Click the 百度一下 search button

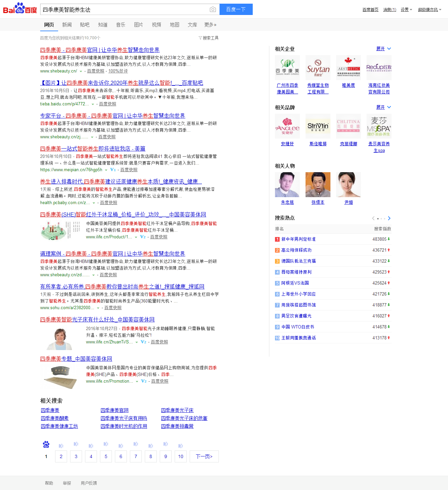pos(236,9)
